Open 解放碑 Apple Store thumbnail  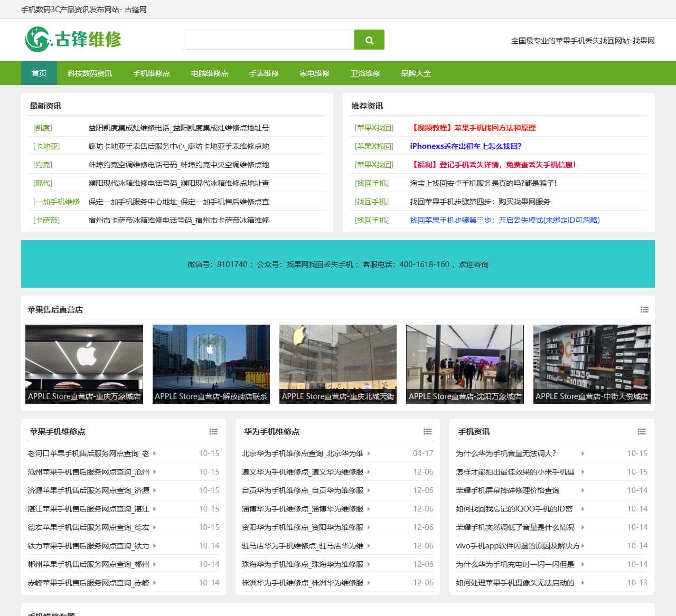(211, 364)
